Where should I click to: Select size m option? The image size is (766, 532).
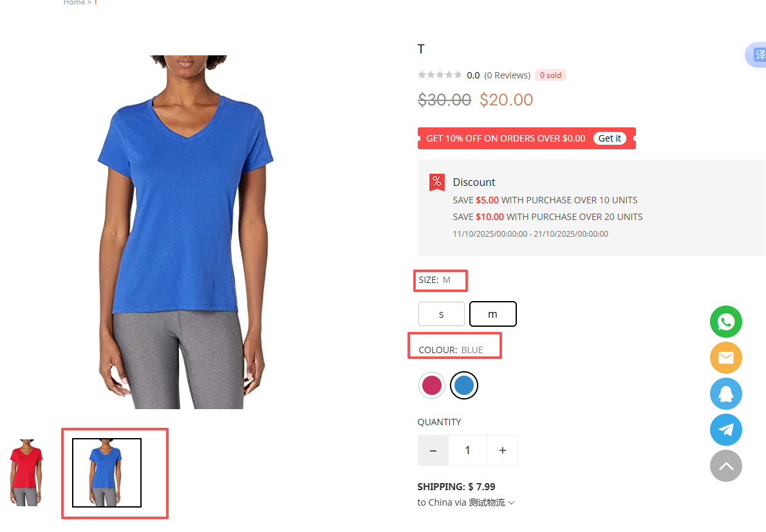pyautogui.click(x=492, y=314)
